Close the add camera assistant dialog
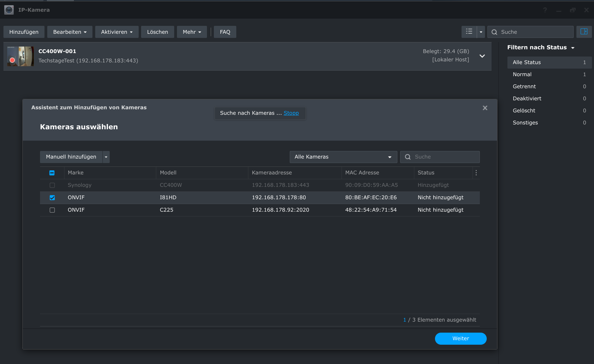This screenshot has height=364, width=594. coord(485,108)
